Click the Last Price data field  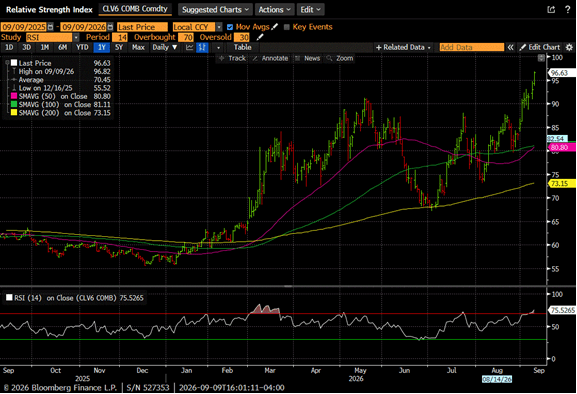point(142,27)
